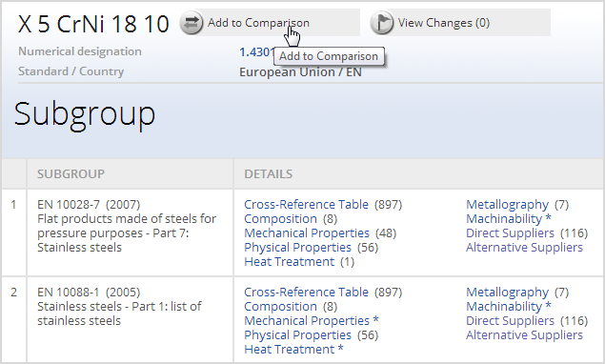Click the Add to Comparison swap-arrows icon
This screenshot has width=605, height=364.
192,23
